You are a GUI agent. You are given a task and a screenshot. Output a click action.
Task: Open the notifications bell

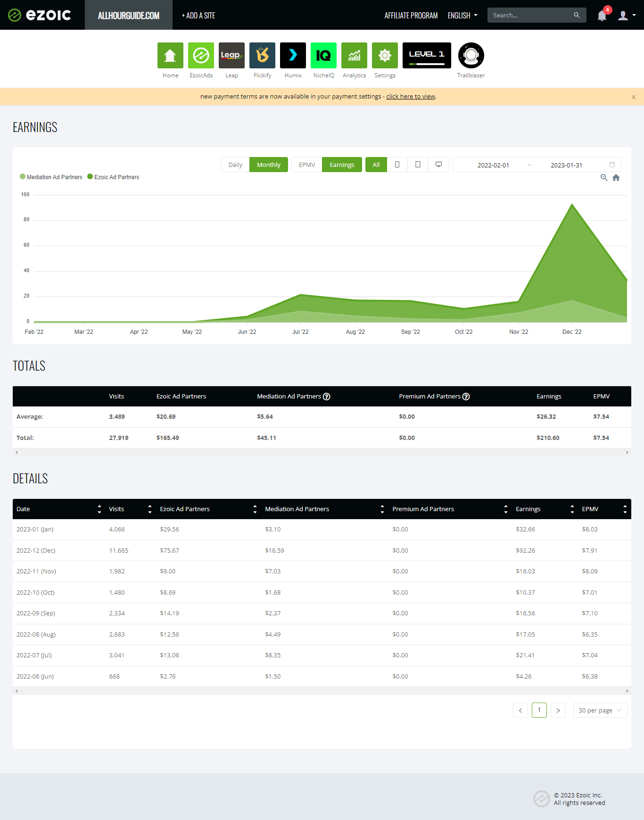coord(602,16)
